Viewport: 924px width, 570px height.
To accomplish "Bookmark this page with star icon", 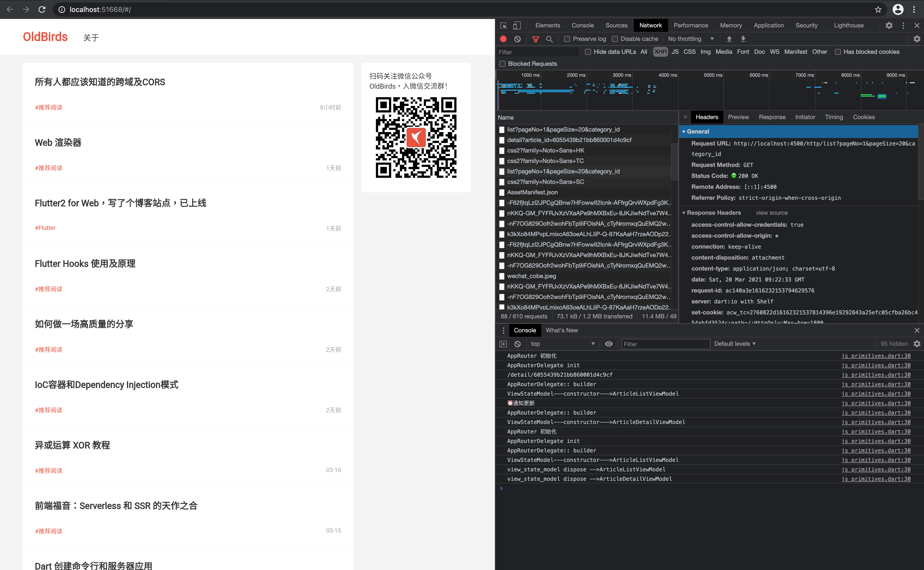I will (x=878, y=9).
